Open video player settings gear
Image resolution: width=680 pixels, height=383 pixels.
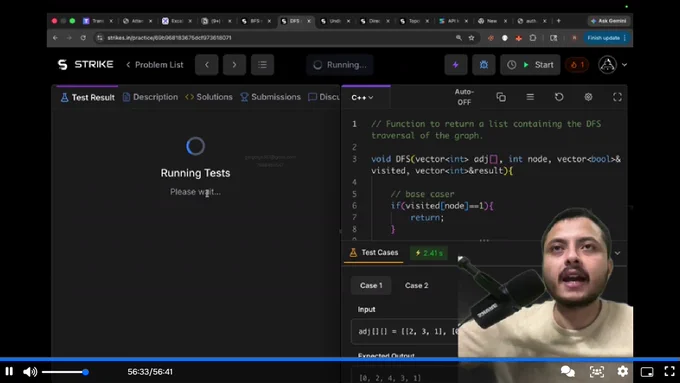[623, 372]
